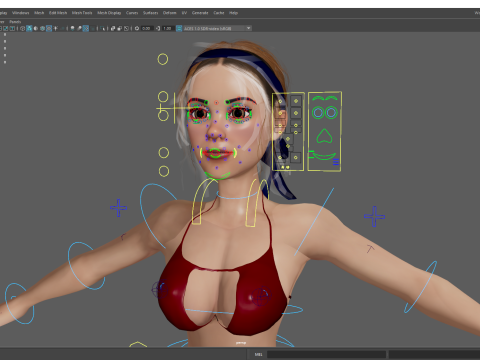480x360 pixels.
Task: Click the Isolate Select icon
Action: click(102, 28)
